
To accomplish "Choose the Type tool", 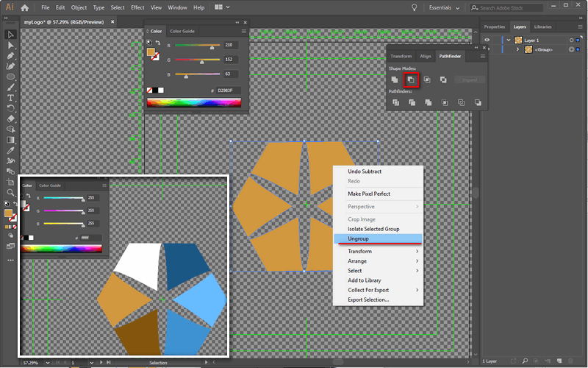I will (x=11, y=97).
